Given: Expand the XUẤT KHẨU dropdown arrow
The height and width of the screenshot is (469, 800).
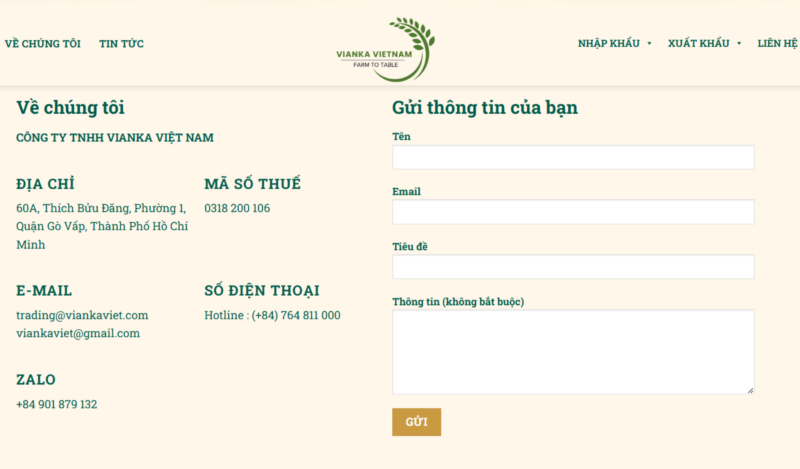Looking at the screenshot, I should [x=739, y=44].
